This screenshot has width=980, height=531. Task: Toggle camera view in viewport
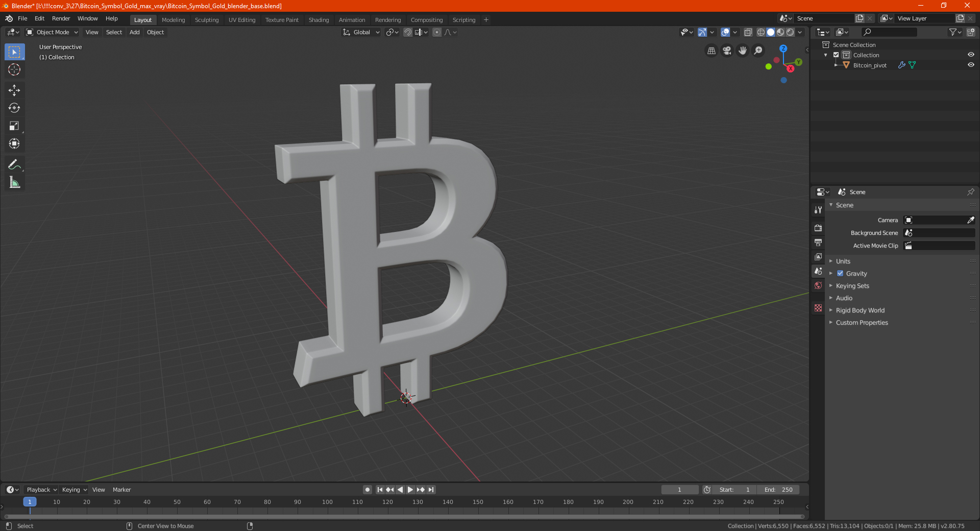click(x=727, y=51)
